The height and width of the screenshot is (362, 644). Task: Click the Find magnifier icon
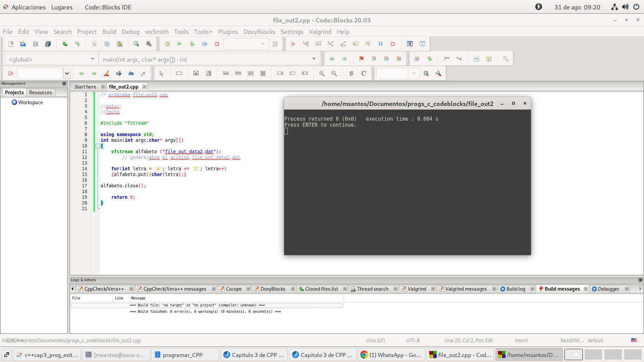coord(136,44)
